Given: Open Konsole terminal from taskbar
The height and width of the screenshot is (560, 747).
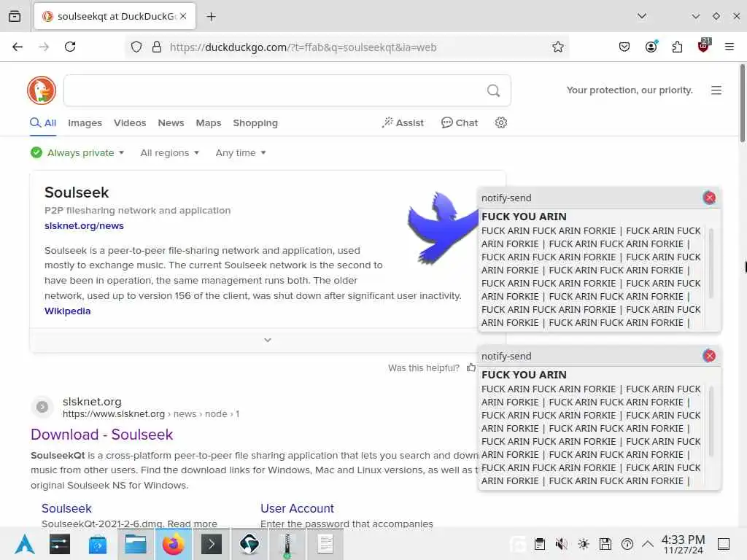Looking at the screenshot, I should pyautogui.click(x=212, y=544).
